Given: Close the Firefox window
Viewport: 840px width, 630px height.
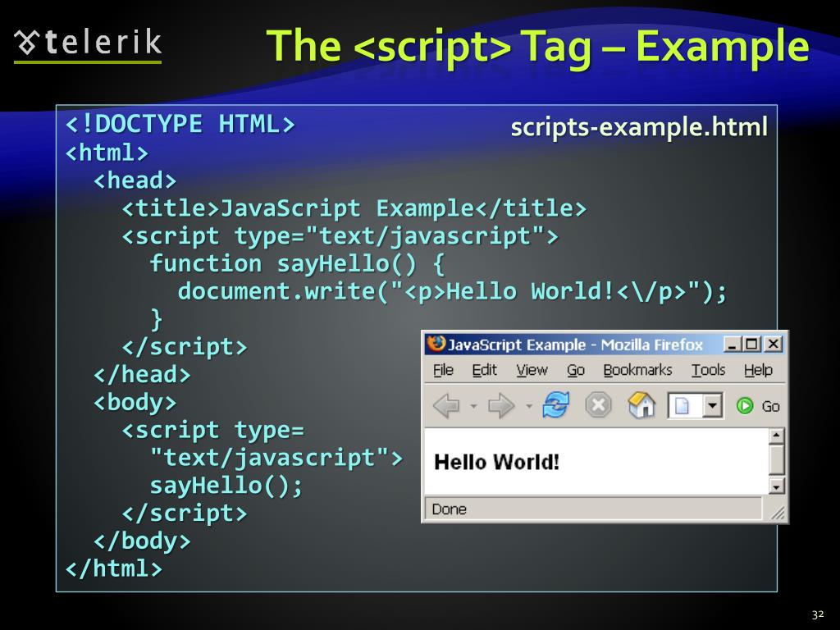Looking at the screenshot, I should click(x=773, y=344).
